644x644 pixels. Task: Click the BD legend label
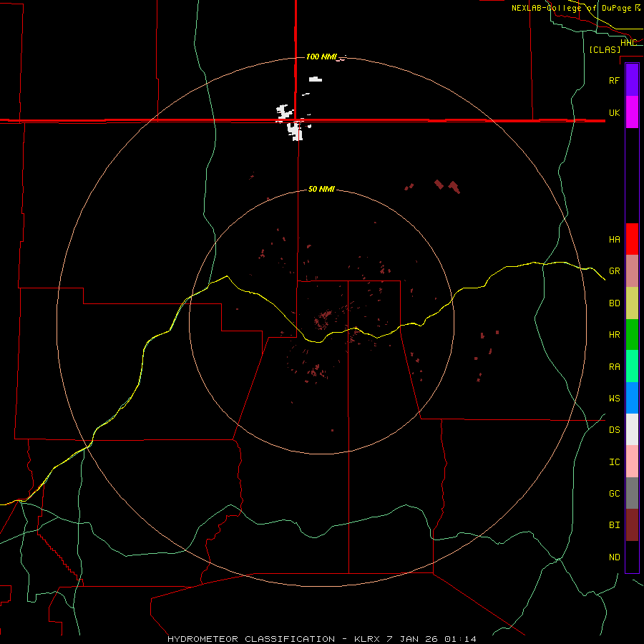coord(614,303)
